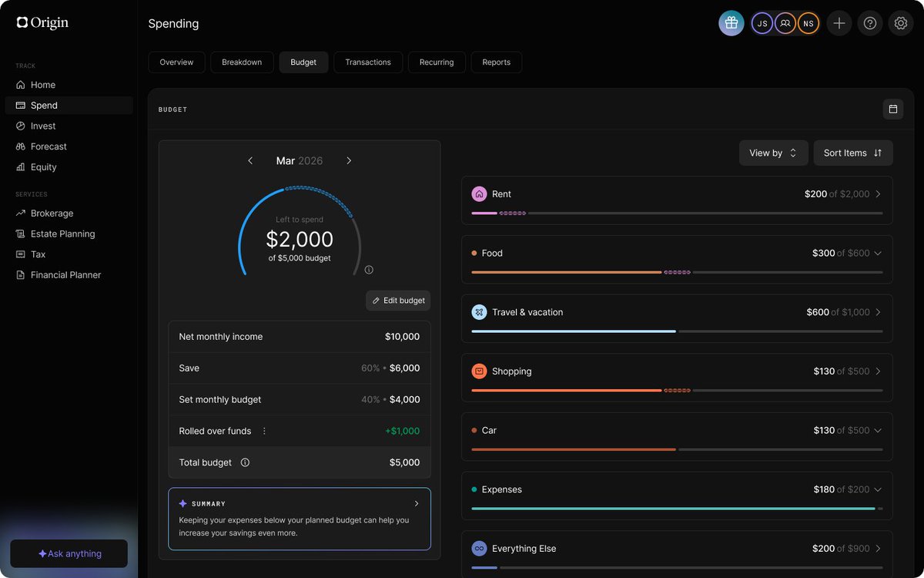Image resolution: width=924 pixels, height=578 pixels.
Task: Click the Food progress bar
Action: click(x=677, y=272)
